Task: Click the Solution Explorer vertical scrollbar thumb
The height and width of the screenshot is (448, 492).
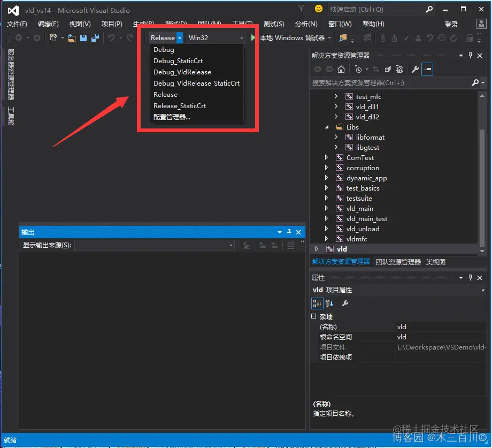Action: pos(482,187)
